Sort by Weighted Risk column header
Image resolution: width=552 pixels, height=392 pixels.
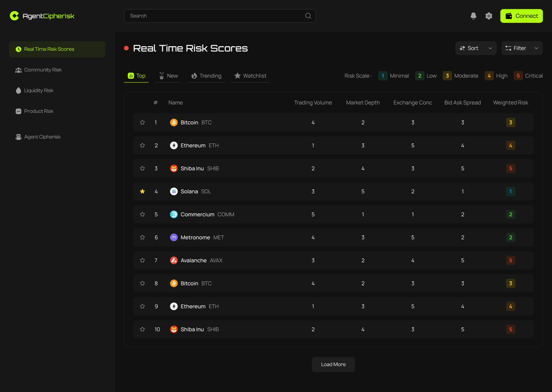coord(510,103)
